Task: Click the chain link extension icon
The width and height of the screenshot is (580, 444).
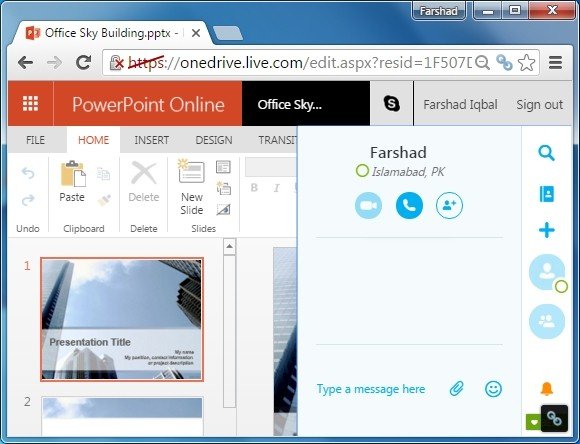Action: (504, 63)
